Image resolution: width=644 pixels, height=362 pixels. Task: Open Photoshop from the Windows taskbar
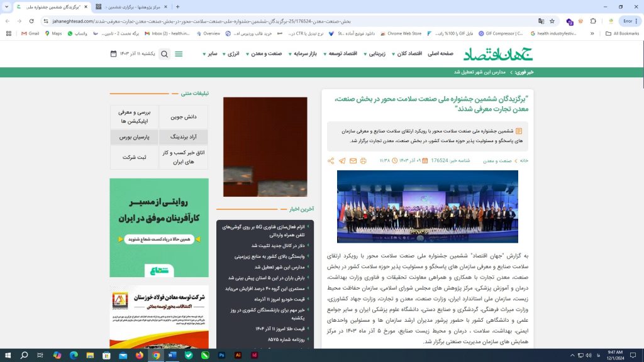pyautogui.click(x=222, y=355)
